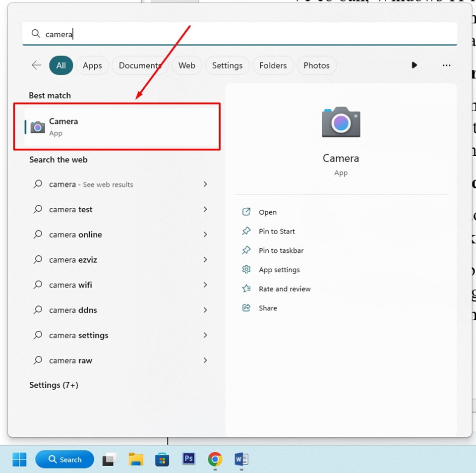This screenshot has width=476, height=473.
Task: Click the small Camera app icon in best match
Action: tap(38, 127)
